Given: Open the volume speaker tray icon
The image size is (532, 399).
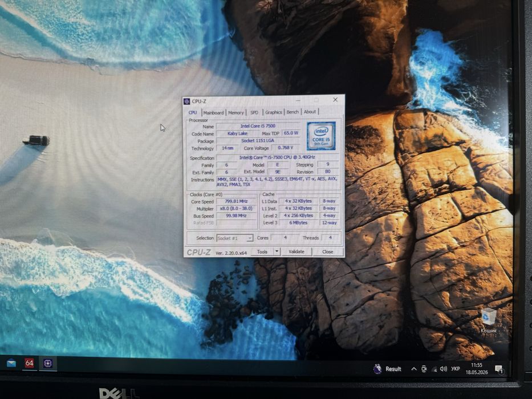Looking at the screenshot, I should pos(443,369).
